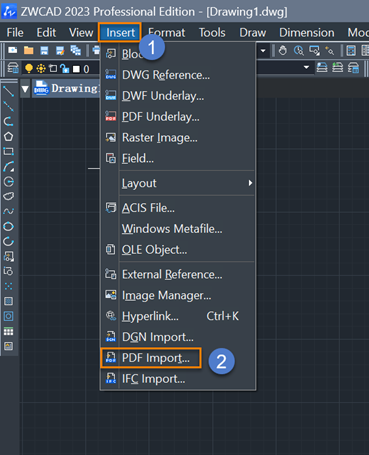Open the Format menu
The width and height of the screenshot is (369, 455).
[x=167, y=33]
